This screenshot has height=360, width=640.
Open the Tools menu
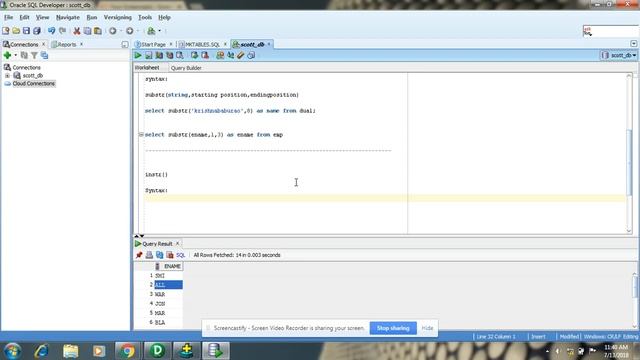[145, 18]
